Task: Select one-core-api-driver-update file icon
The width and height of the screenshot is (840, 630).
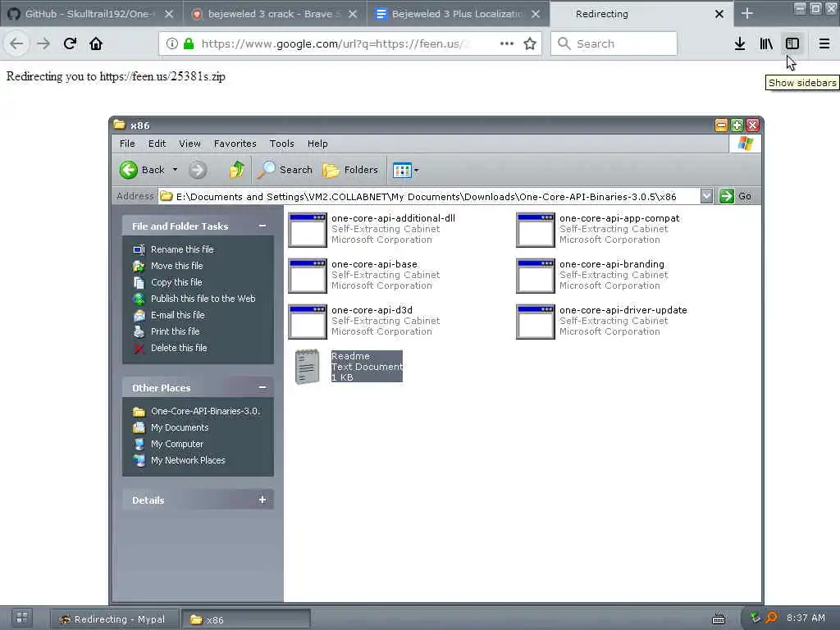Action: click(536, 322)
